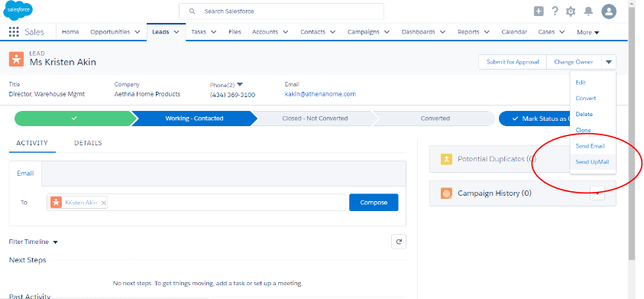Click the search magnifier icon
The width and height of the screenshot is (644, 299).
point(192,11)
